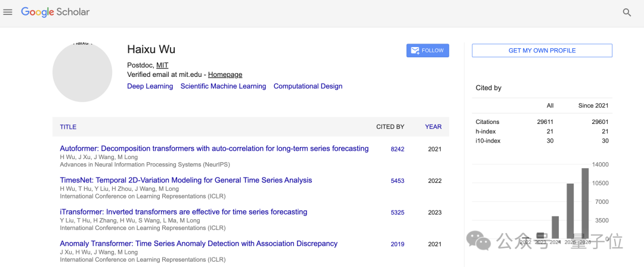Select Scientific Machine Learning tag
The image size is (644, 267).
[224, 86]
